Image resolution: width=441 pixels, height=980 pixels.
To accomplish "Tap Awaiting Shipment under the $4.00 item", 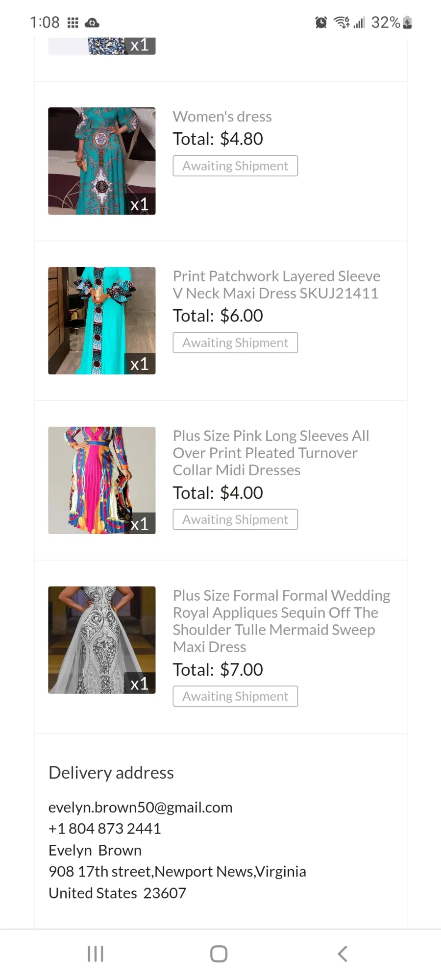I will coord(235,519).
